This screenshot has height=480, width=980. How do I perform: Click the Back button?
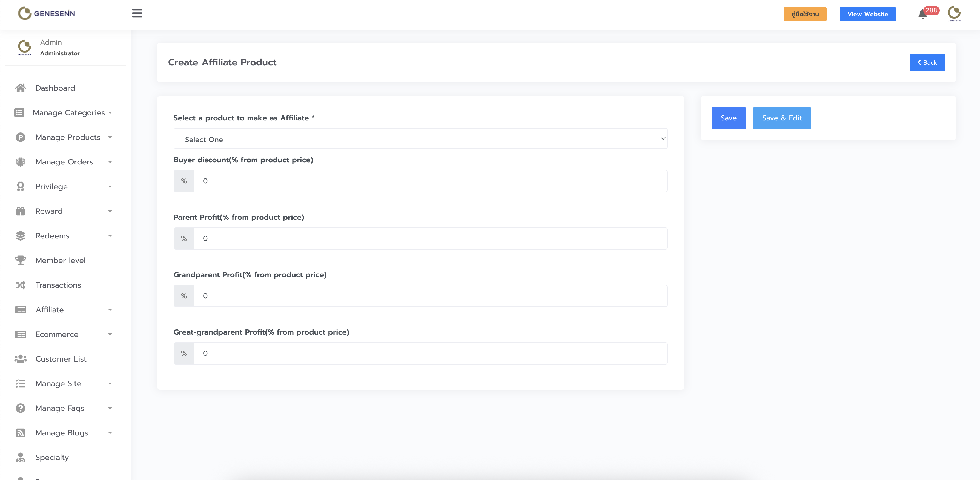tap(927, 63)
